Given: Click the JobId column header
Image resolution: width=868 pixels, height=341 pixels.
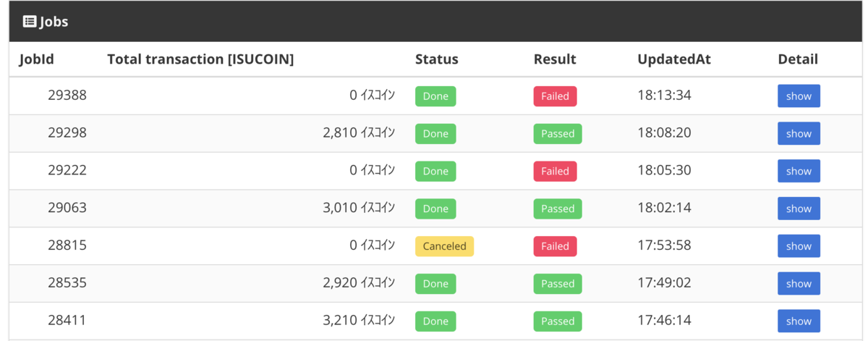Looking at the screenshot, I should [x=37, y=59].
